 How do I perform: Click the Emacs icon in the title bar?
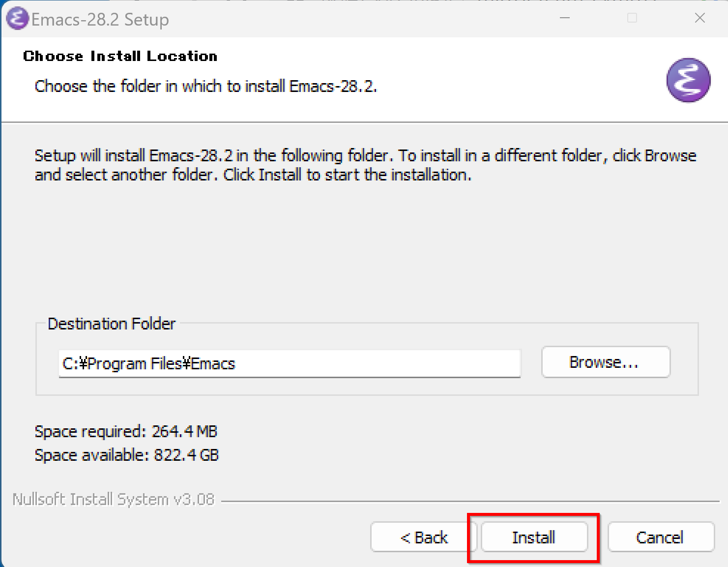tap(17, 19)
